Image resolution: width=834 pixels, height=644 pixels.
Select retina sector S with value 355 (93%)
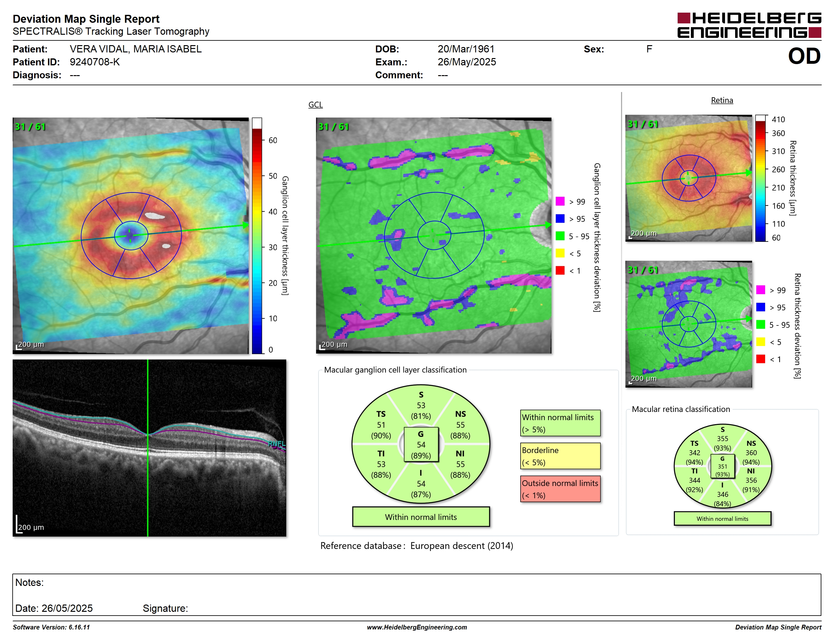722,439
